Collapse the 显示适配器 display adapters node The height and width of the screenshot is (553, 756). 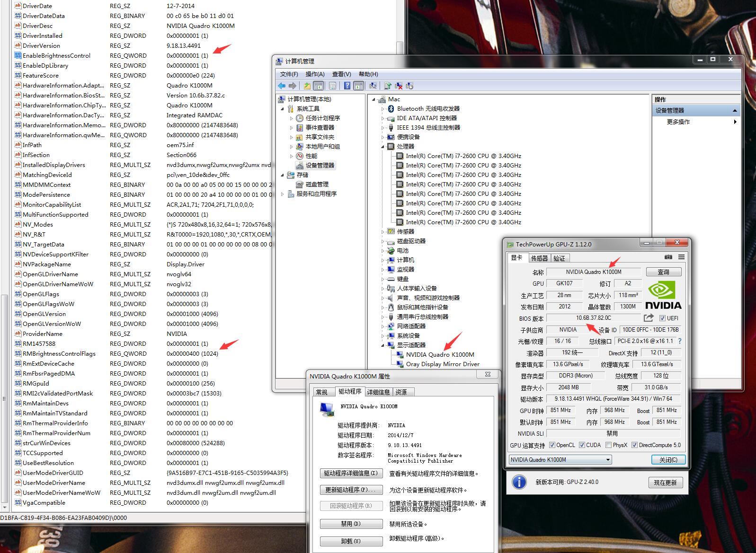[x=383, y=345]
